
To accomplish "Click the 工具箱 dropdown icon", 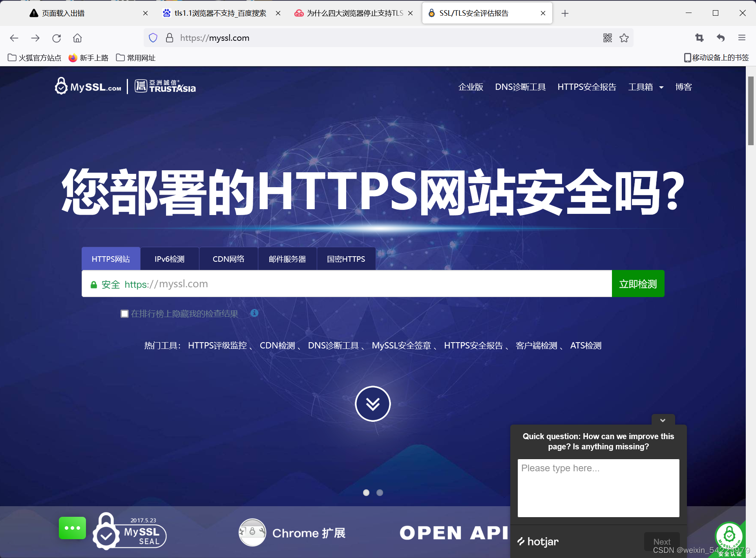I will point(663,87).
